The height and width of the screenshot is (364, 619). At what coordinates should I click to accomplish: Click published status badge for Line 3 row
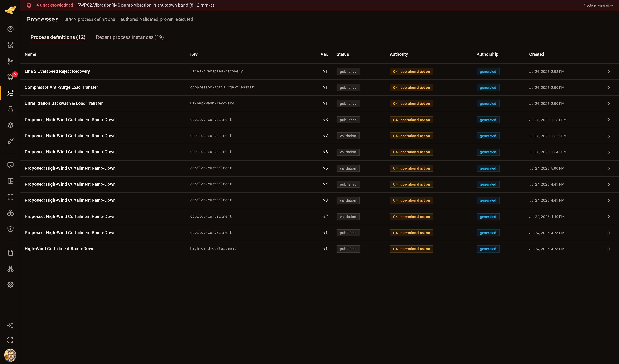click(x=348, y=72)
